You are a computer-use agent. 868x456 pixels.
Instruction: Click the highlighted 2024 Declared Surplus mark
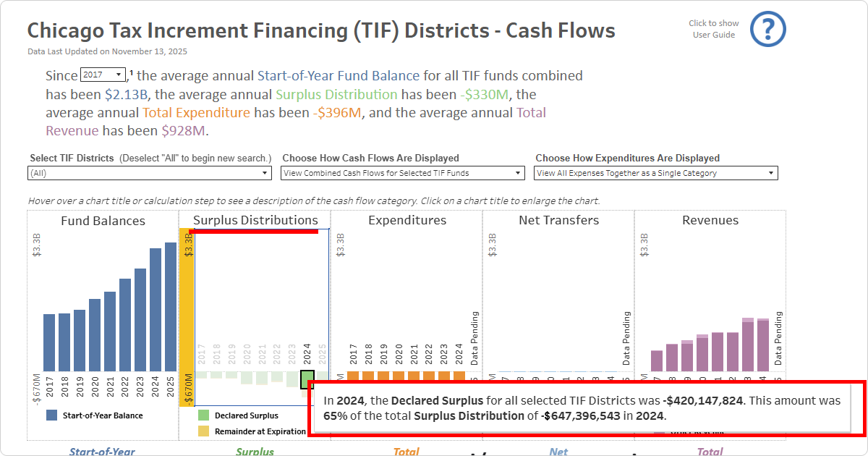307,378
